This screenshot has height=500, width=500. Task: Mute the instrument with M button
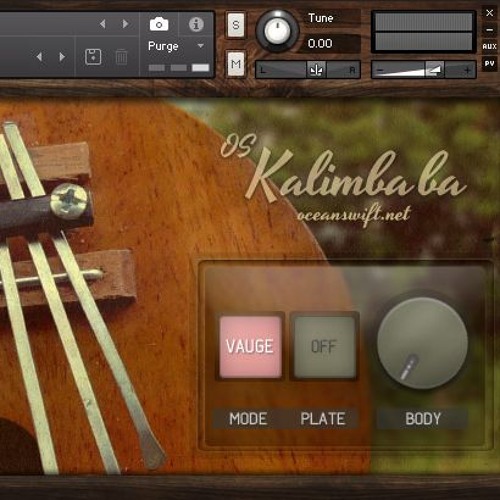coord(236,63)
